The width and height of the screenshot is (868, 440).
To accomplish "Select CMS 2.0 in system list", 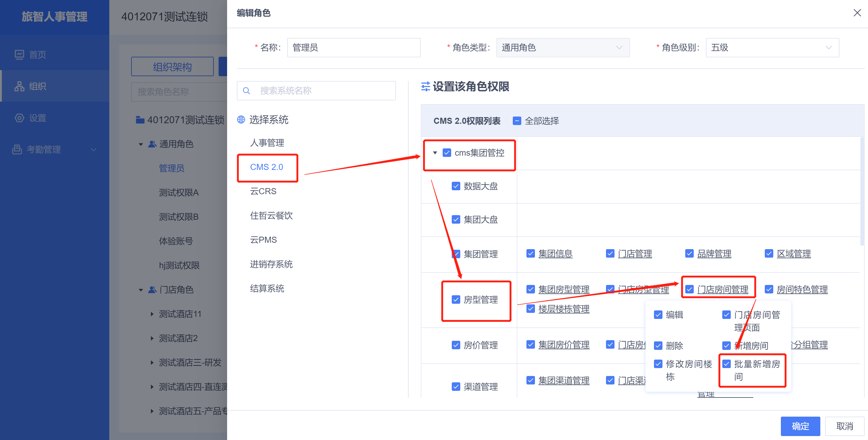I will [x=267, y=167].
